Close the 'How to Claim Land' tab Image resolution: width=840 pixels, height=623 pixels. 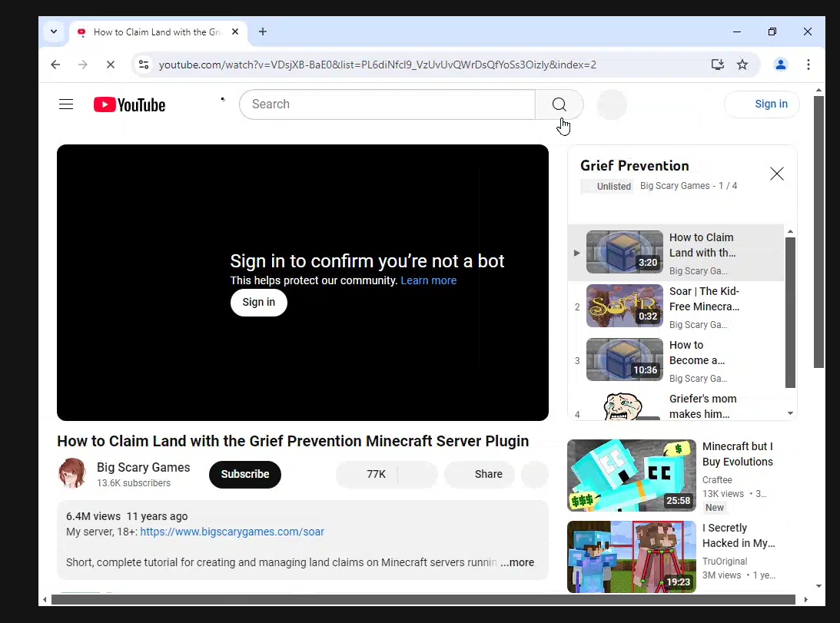[235, 31]
